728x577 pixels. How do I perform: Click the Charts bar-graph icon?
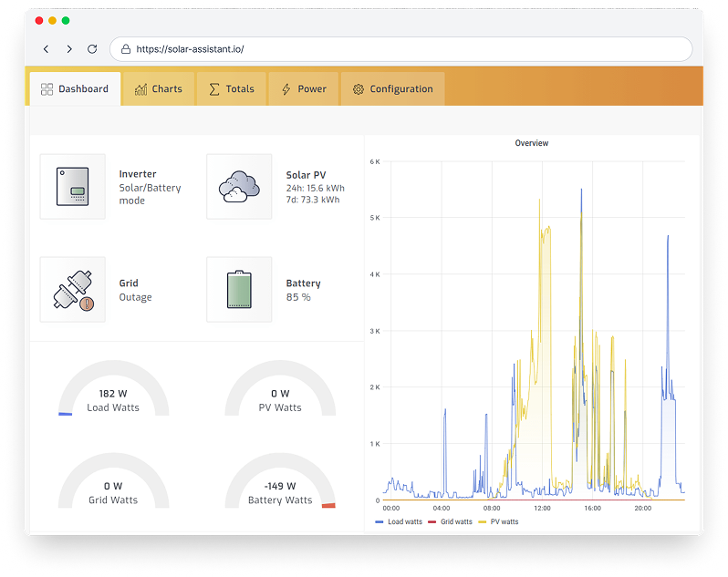click(x=140, y=89)
